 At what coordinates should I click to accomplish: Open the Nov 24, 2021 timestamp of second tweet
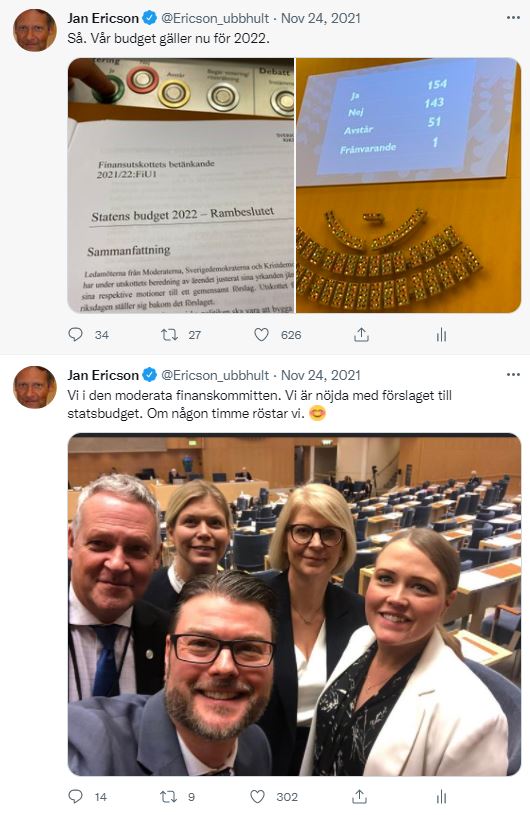pos(321,375)
